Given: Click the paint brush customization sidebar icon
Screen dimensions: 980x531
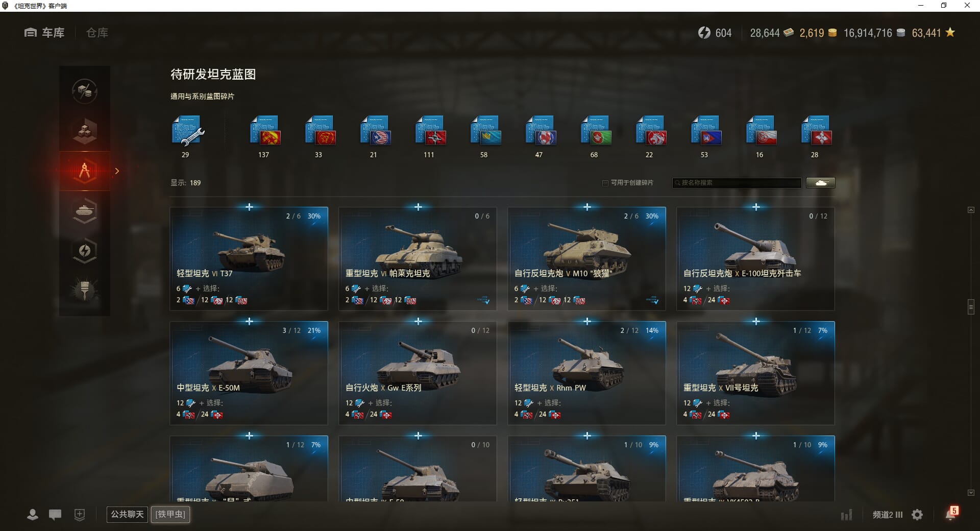Looking at the screenshot, I should [85, 290].
